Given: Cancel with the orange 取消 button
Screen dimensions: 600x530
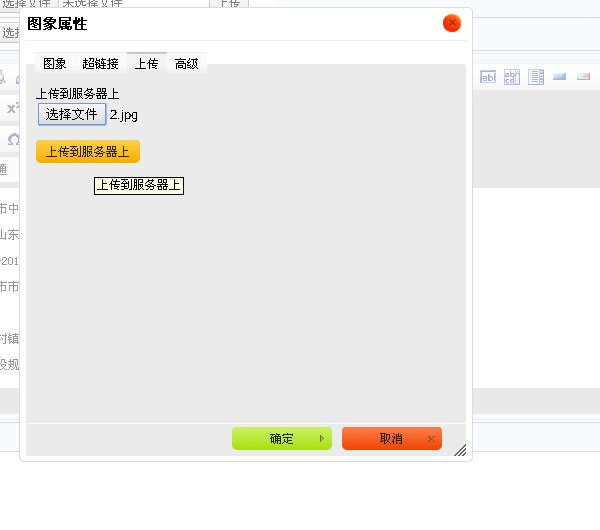Looking at the screenshot, I should click(x=391, y=438).
